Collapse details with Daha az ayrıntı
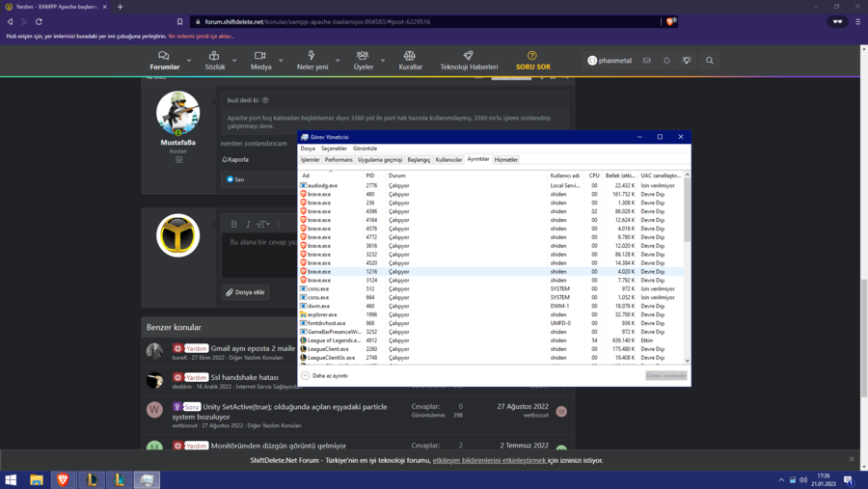Viewport: 868px width, 489px height. [329, 375]
